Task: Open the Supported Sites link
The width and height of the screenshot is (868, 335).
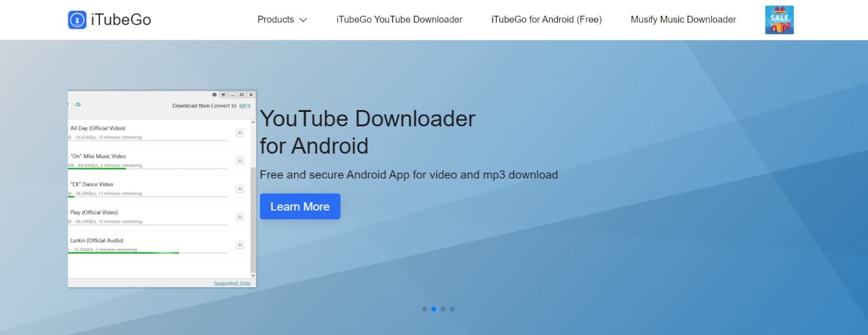Action: (x=232, y=283)
